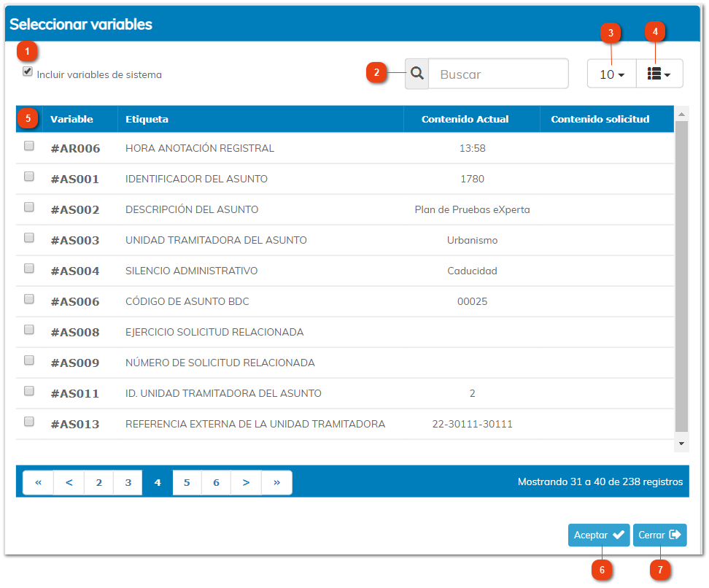709x588 pixels.
Task: Check the box for variable #AS001
Action: coord(29,177)
